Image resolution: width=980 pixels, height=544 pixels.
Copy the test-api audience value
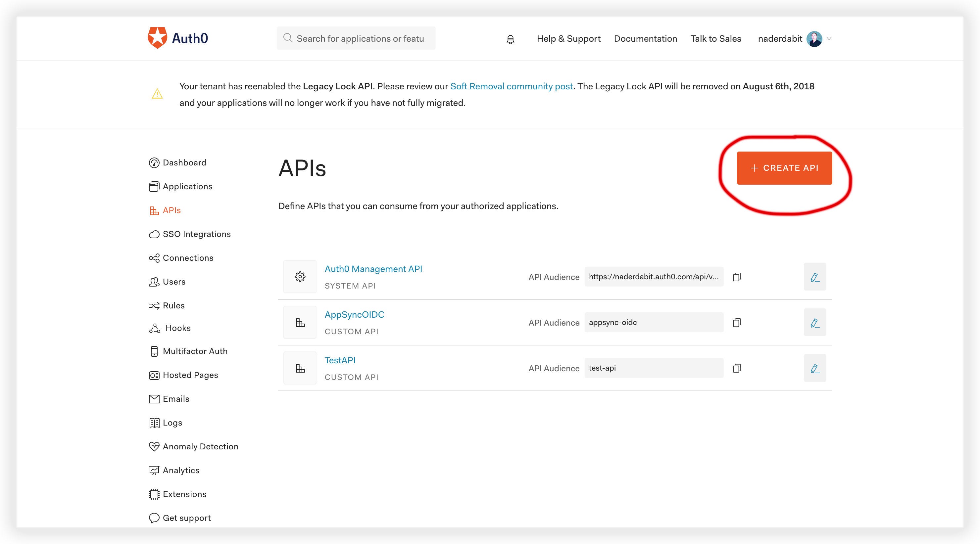(x=737, y=368)
